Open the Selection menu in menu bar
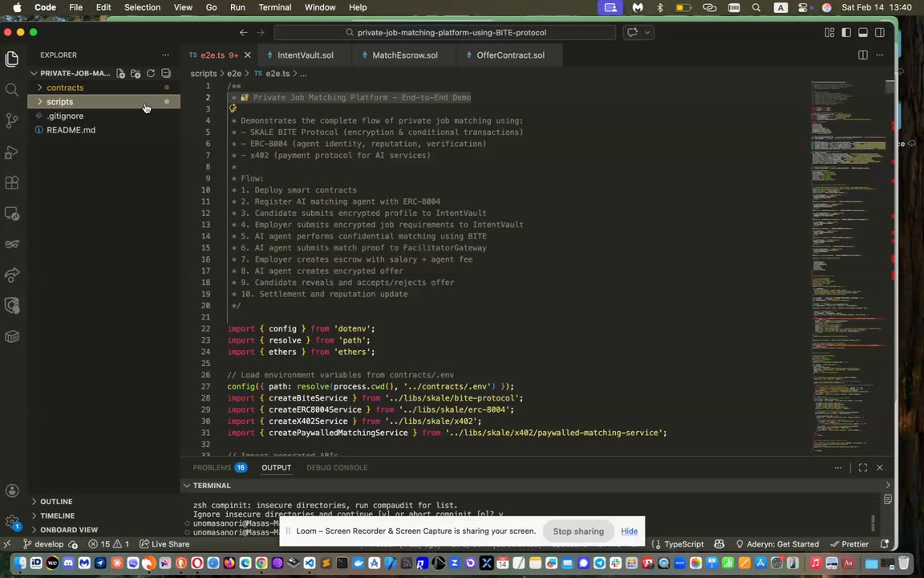924x578 pixels. coord(142,7)
